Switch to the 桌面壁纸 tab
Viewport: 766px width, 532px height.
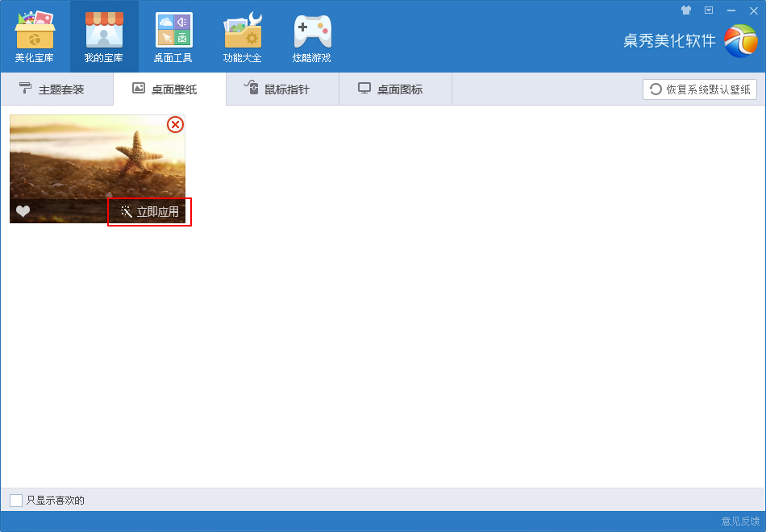click(x=170, y=89)
